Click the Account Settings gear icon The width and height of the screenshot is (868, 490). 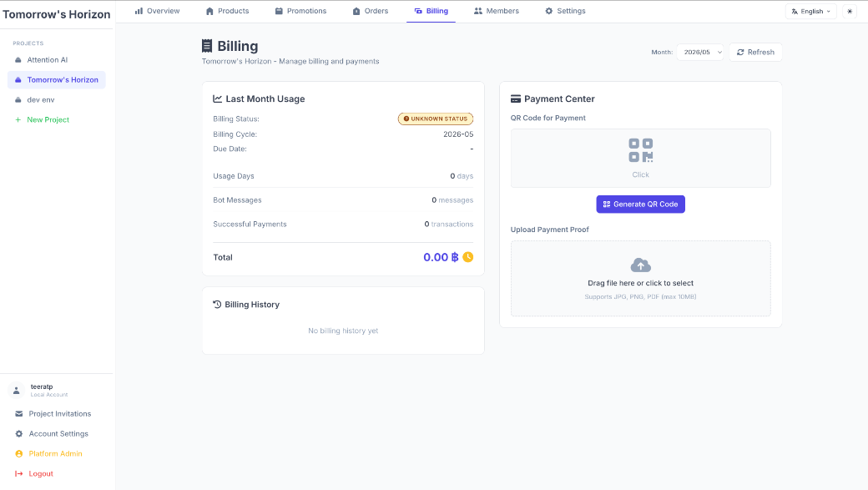pos(19,433)
